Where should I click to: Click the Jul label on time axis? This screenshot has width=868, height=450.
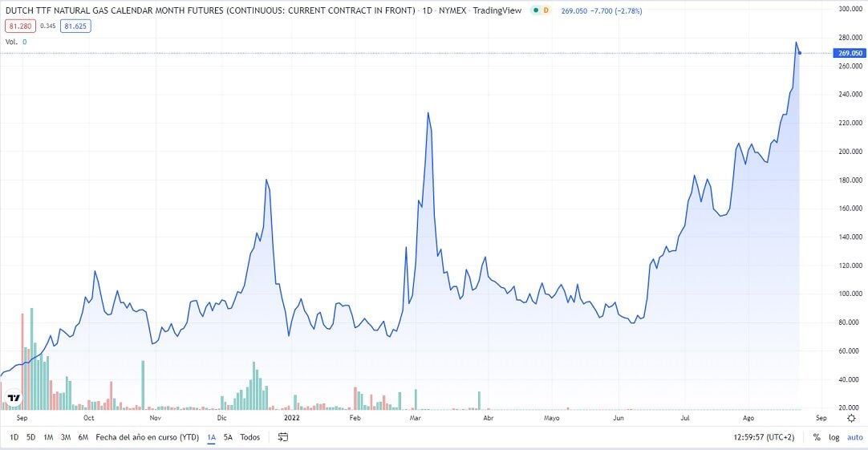click(685, 418)
